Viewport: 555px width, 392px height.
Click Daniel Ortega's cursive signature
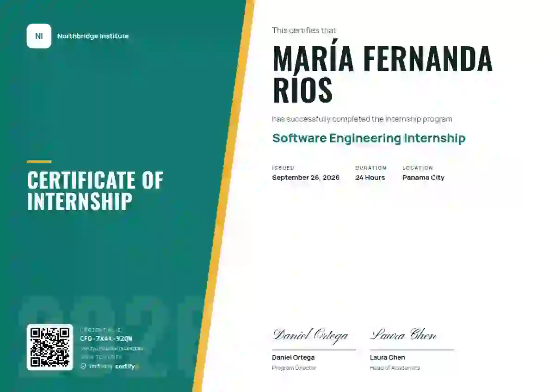pos(310,336)
